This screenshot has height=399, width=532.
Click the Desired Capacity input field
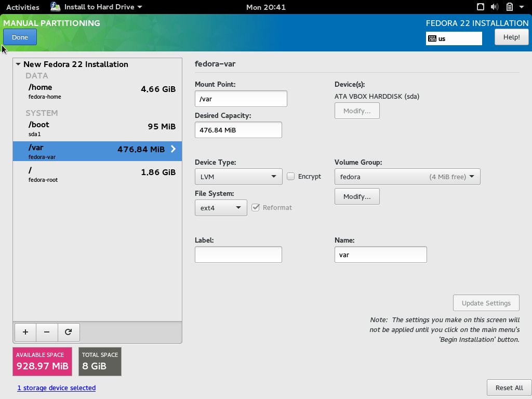[238, 130]
